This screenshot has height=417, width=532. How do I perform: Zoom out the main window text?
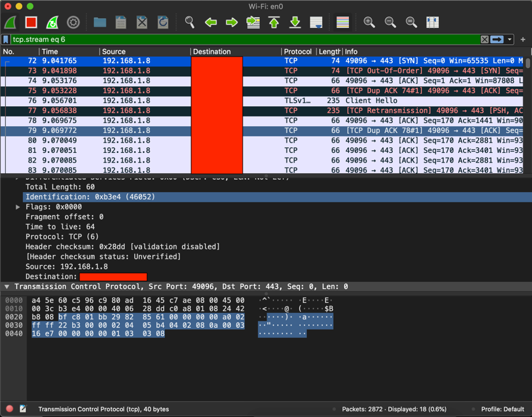(390, 22)
